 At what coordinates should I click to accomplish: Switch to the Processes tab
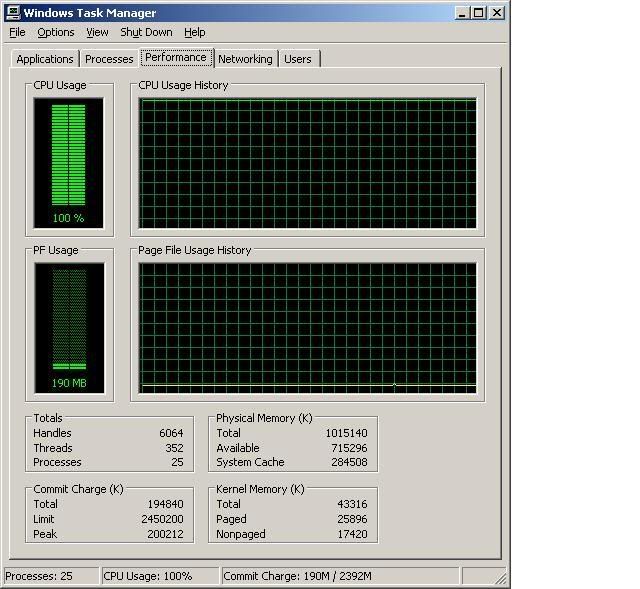pos(109,59)
